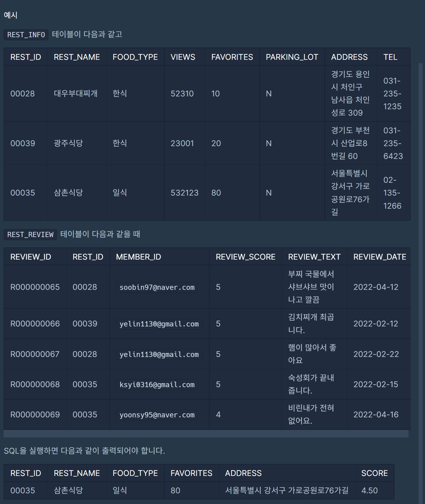This screenshot has height=504, width=425.
Task: Click the PARKING_LOT column header
Action: tap(292, 57)
